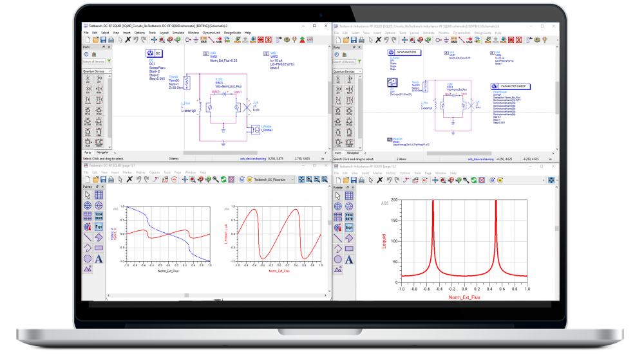The width and height of the screenshot is (644, 357).
Task: Select Text 'A' tool in DC-RF data display palette
Action: (x=99, y=259)
